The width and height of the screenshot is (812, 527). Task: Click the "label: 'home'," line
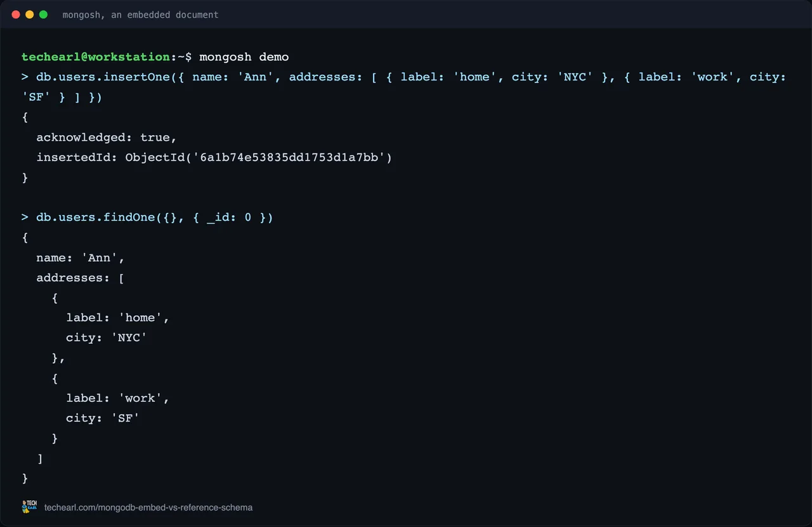tap(118, 318)
